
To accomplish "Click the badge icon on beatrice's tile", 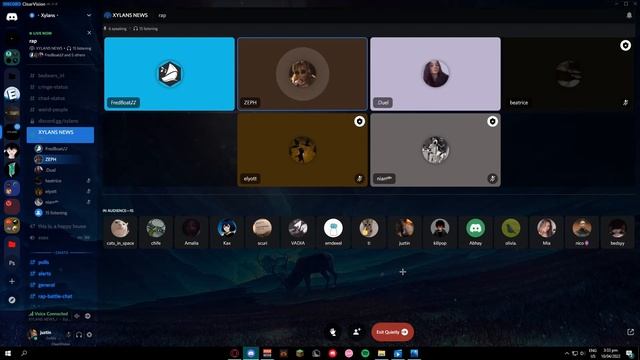I will (625, 45).
